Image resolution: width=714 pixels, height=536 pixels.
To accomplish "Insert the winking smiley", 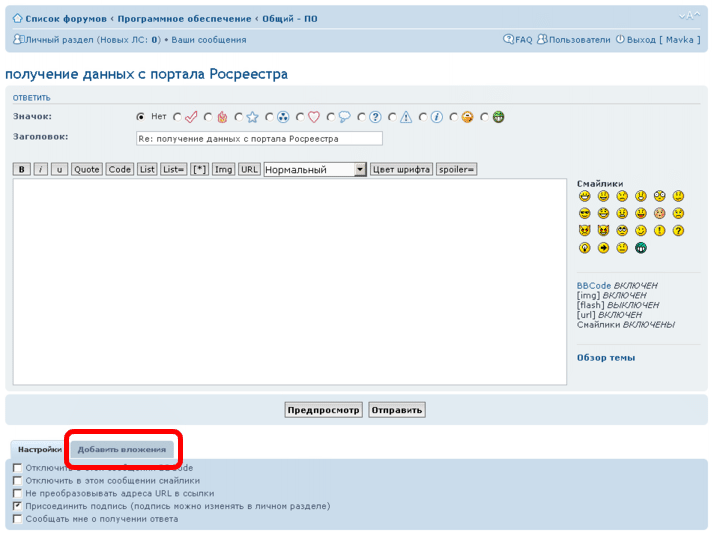I will pos(641,230).
